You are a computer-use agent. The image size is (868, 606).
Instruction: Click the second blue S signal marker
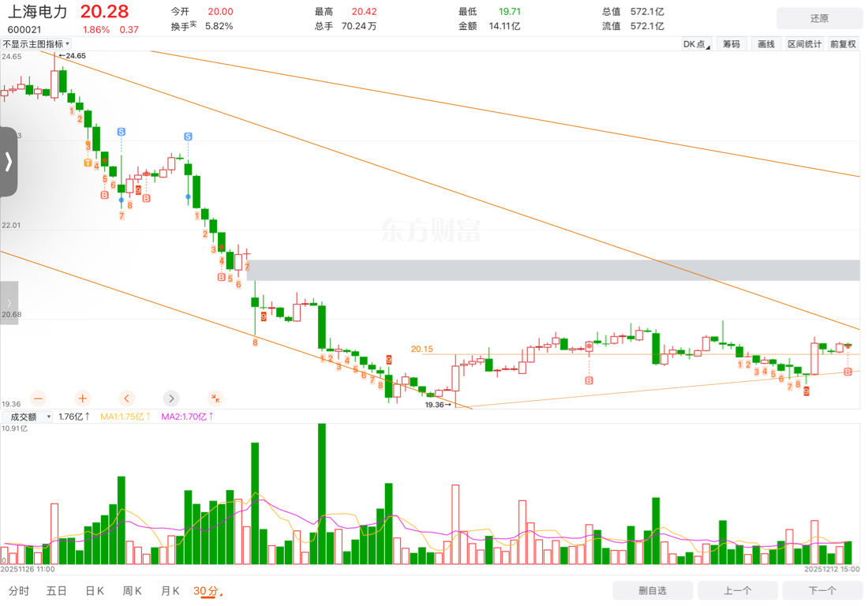tap(189, 137)
